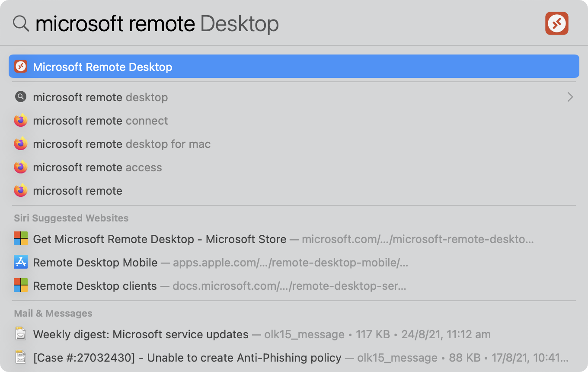Open the Microsoft Remote Desktop top hit
Image resolution: width=588 pixels, height=372 pixels.
pos(102,67)
